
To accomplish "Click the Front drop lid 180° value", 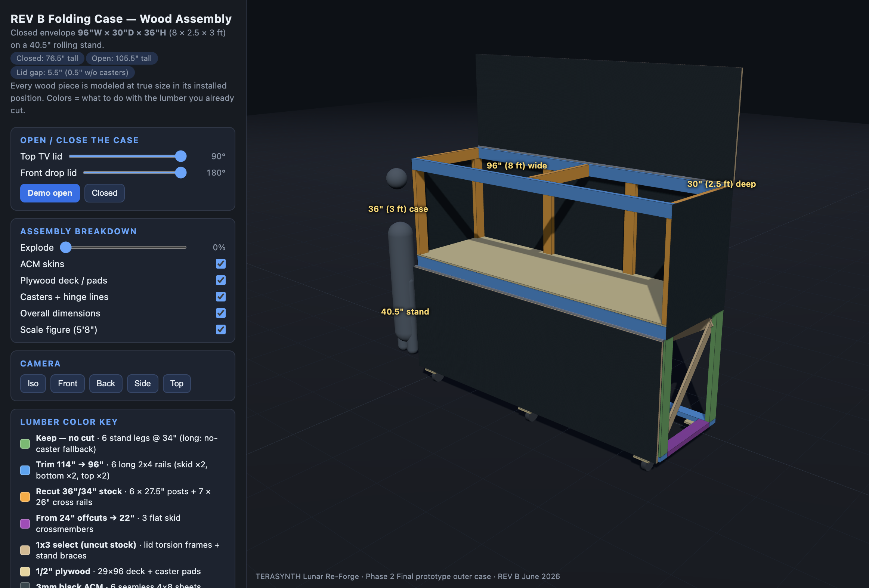I will 216,173.
